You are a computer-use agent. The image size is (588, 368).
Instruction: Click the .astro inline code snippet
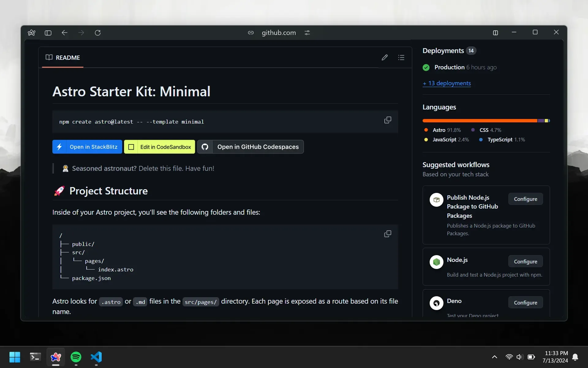point(111,302)
